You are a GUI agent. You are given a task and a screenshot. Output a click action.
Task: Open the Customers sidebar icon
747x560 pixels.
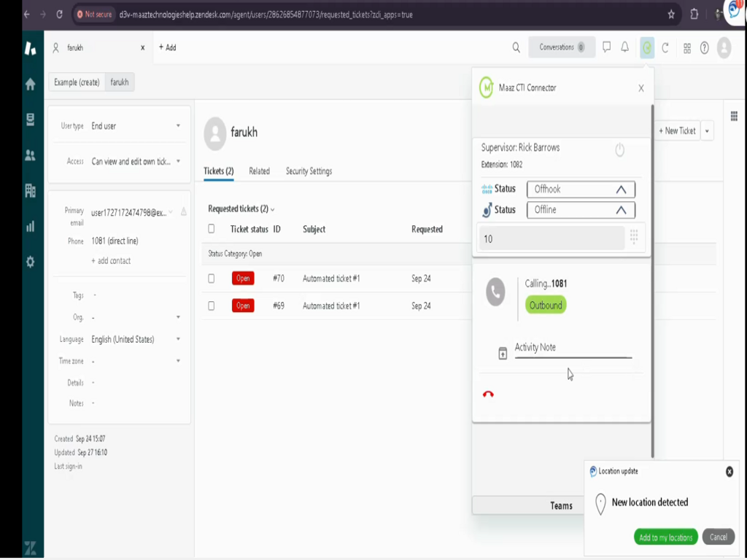point(30,155)
